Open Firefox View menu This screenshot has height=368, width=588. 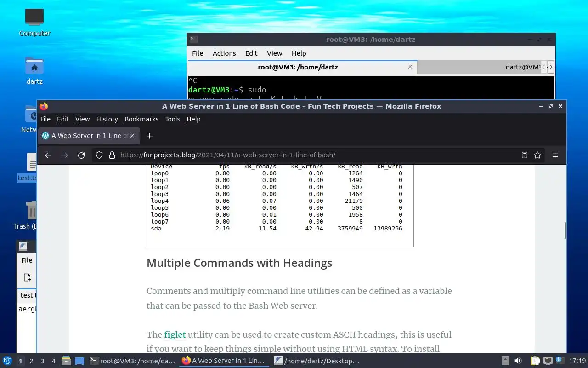pos(82,119)
